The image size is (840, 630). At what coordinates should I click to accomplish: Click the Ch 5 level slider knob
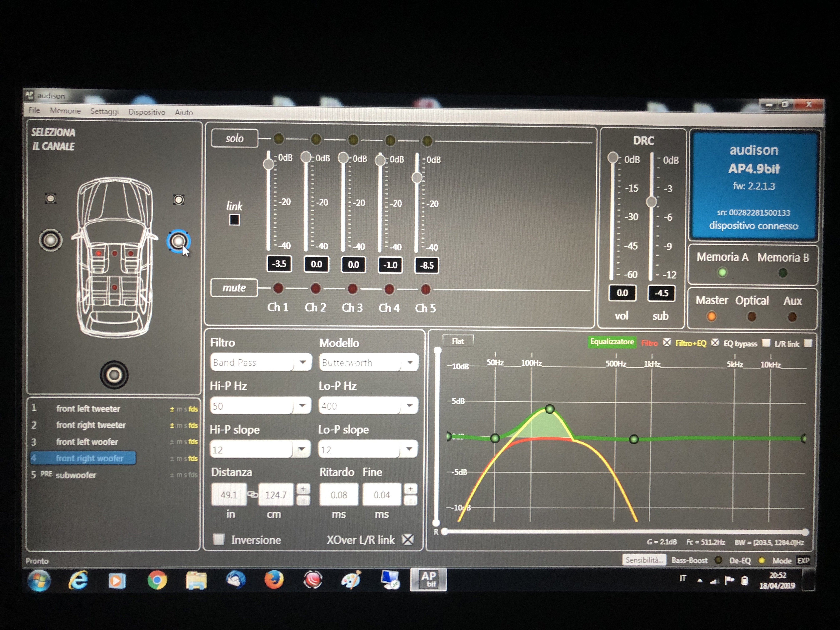point(417,177)
